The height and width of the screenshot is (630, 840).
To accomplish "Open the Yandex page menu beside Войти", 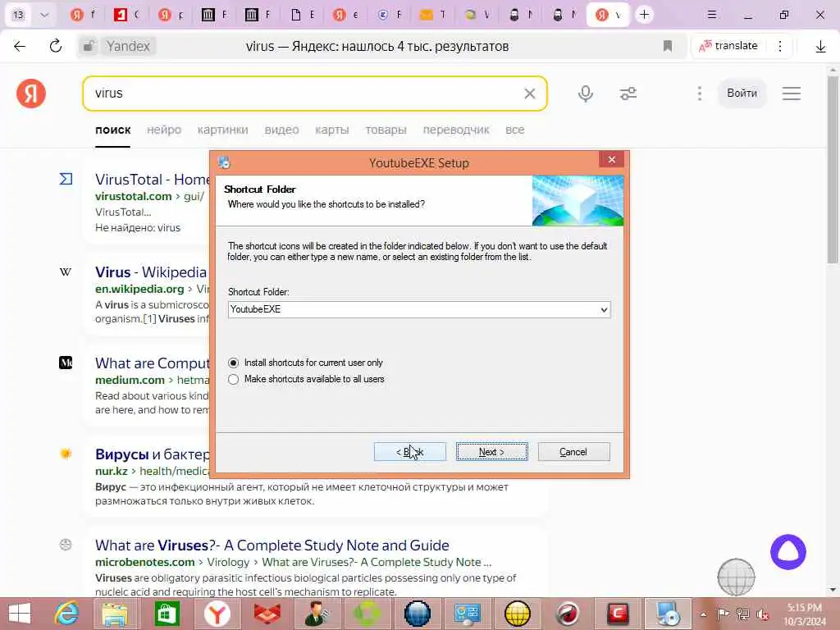I will [x=792, y=94].
